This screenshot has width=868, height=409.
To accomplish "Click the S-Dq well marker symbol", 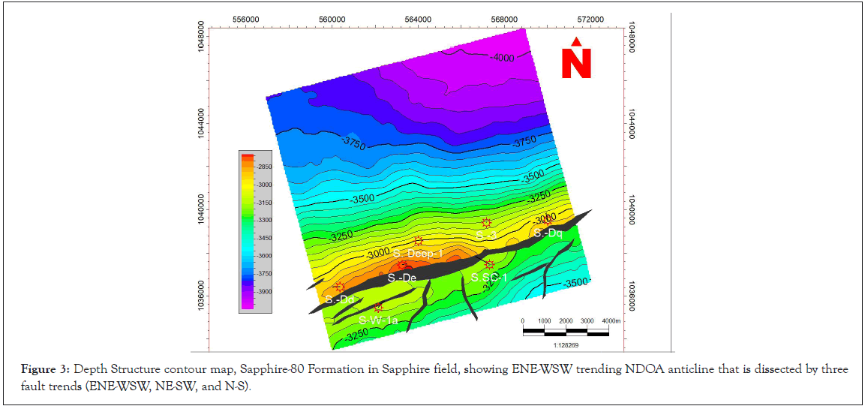I will (x=549, y=220).
